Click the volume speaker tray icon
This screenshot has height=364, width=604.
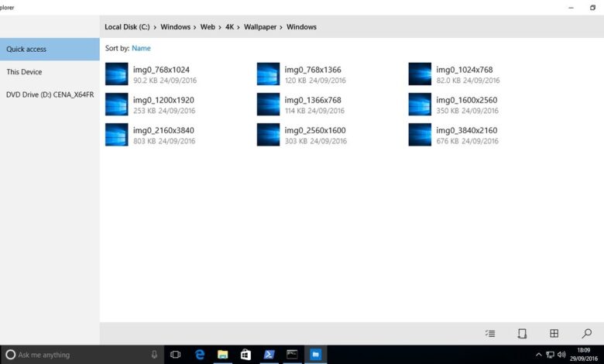pyautogui.click(x=561, y=355)
